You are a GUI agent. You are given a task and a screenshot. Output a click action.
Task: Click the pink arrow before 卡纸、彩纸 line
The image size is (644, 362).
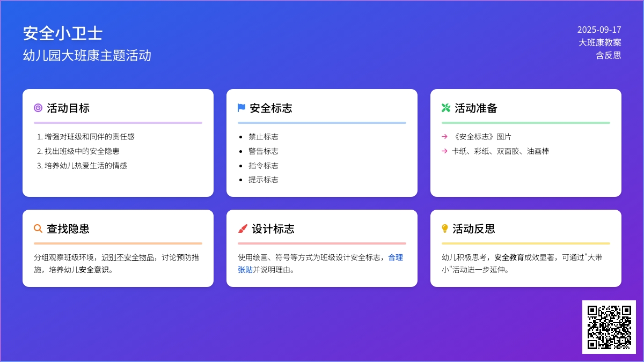444,151
